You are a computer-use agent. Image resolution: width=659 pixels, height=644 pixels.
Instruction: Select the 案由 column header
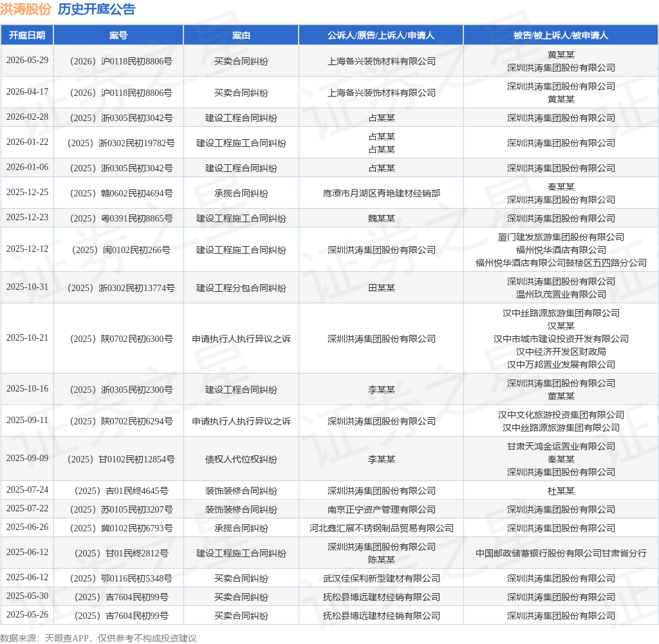(x=241, y=35)
